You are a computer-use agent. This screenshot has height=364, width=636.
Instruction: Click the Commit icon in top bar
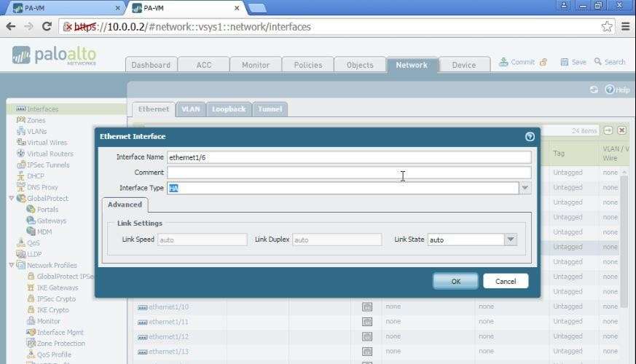[503, 63]
